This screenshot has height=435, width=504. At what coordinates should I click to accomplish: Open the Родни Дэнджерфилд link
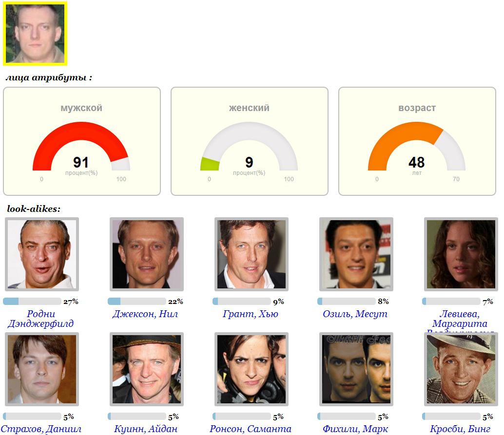[x=41, y=319]
